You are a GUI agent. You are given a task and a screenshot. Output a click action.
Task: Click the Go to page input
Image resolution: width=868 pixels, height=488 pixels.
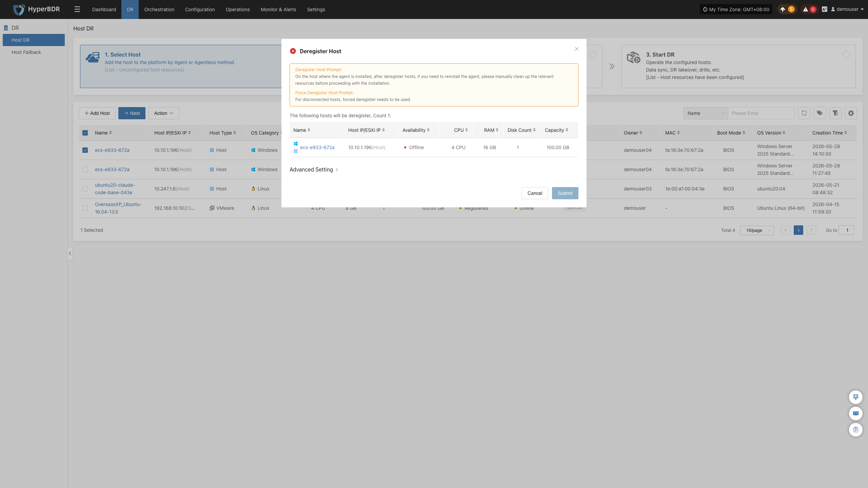pyautogui.click(x=846, y=230)
